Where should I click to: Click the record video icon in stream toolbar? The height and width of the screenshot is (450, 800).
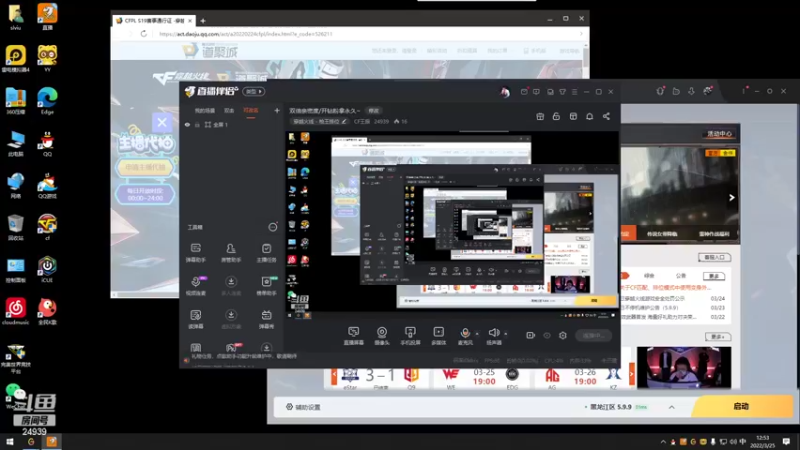click(530, 335)
